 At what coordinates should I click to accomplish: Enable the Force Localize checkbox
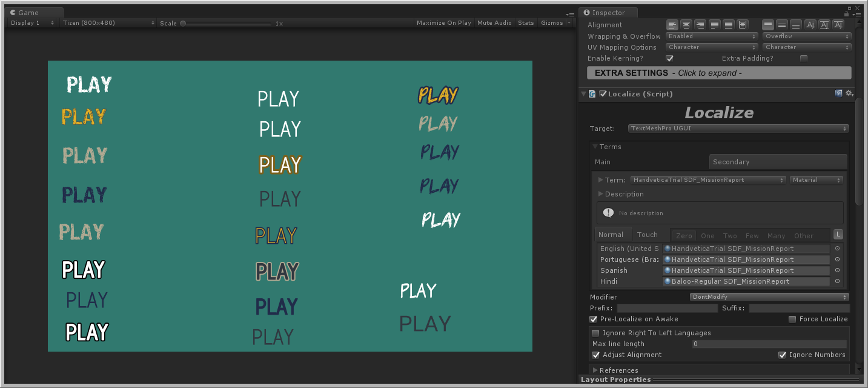point(792,319)
